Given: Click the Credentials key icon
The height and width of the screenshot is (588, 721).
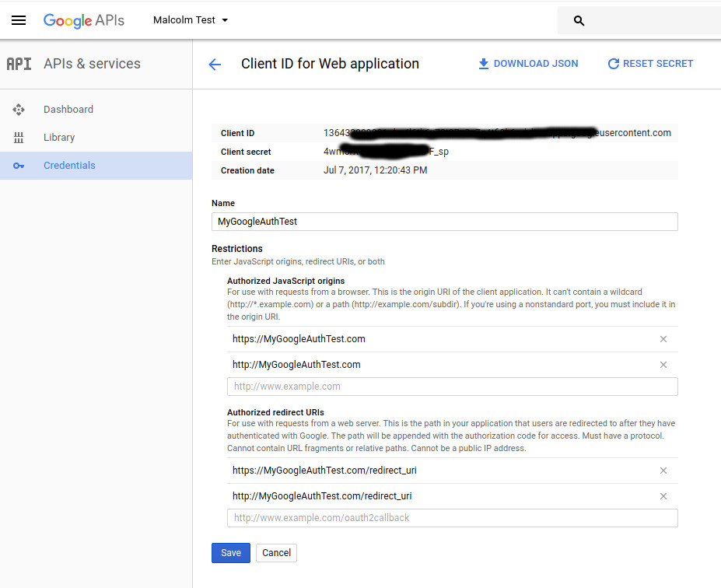Looking at the screenshot, I should pyautogui.click(x=19, y=166).
